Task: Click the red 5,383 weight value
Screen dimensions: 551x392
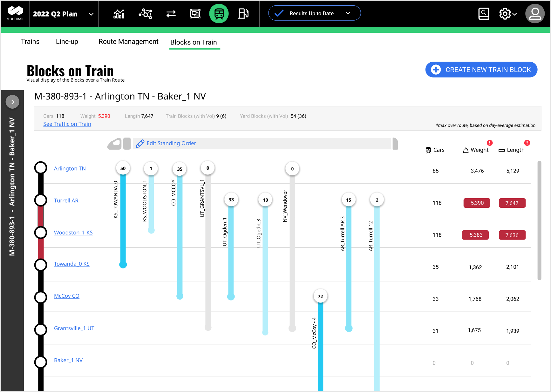Action: [x=476, y=235]
